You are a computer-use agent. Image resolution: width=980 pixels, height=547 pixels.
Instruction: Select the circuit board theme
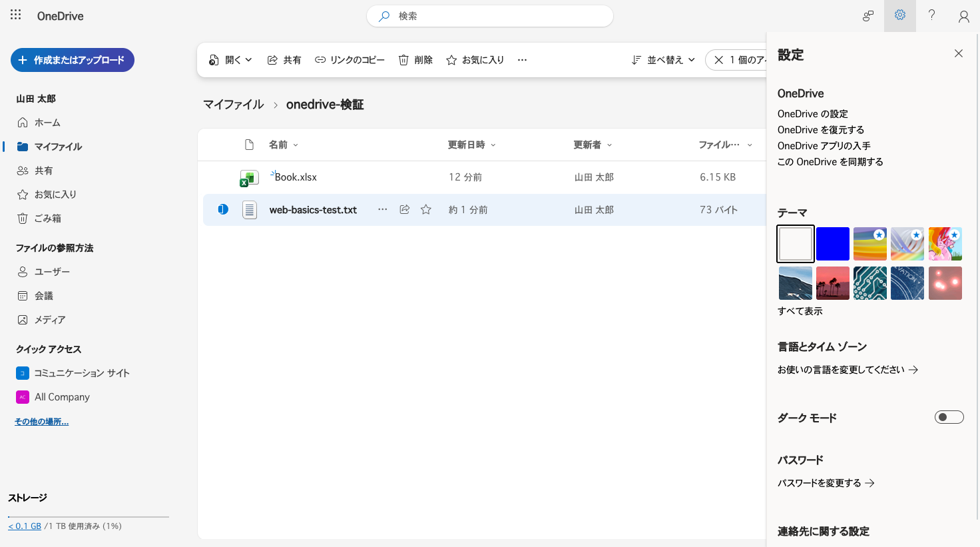870,283
